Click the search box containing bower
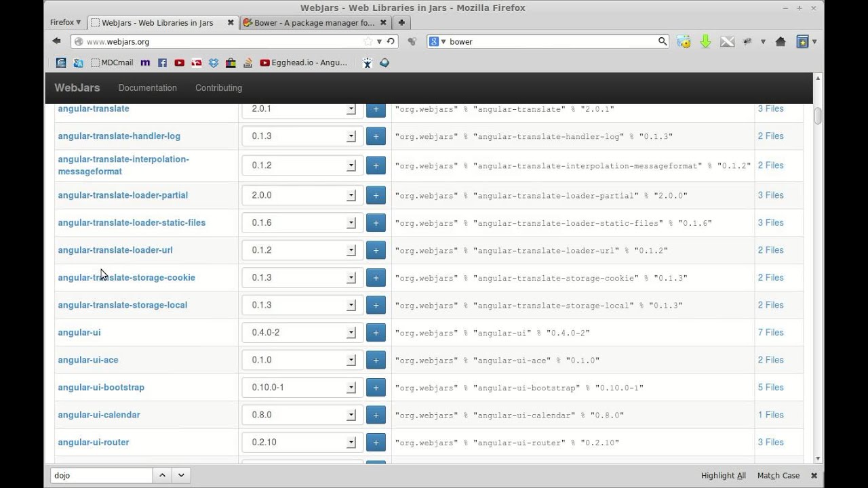868x488 pixels. tap(548, 41)
